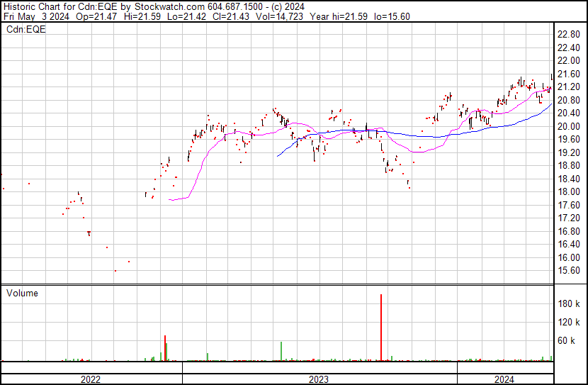Click the Cl=21.43 close price value
Screen dimensions: 588x385
coord(231,16)
